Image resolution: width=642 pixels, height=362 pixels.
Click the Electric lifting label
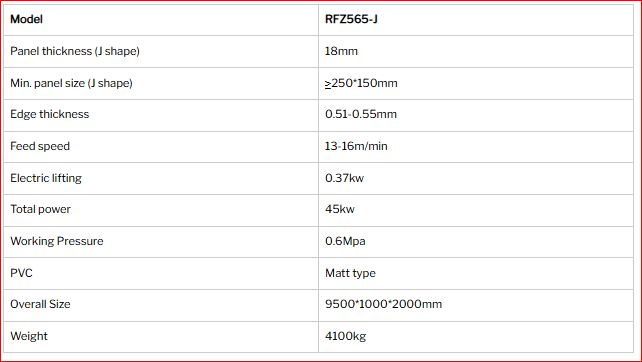tap(46, 178)
